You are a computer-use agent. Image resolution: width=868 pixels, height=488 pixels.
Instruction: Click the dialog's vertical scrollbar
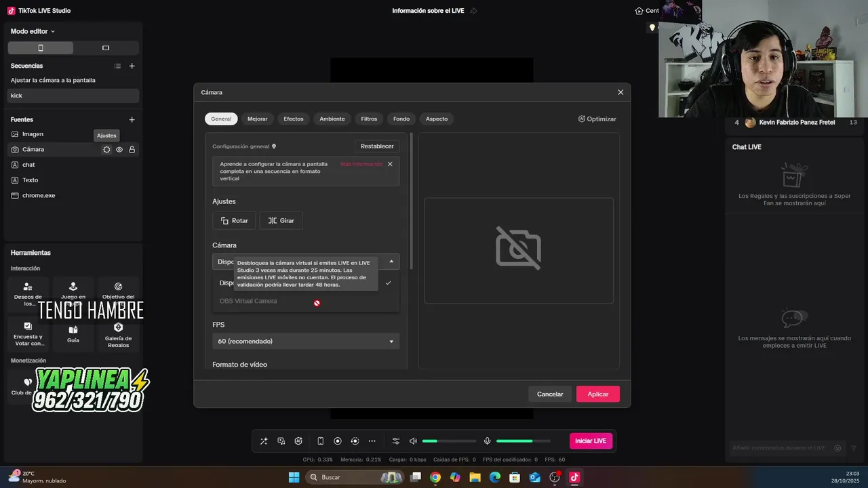click(x=410, y=201)
